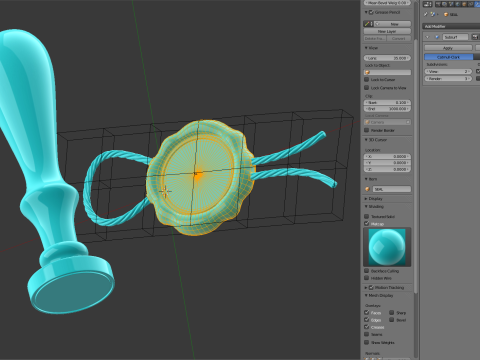Click the pin icon in Properties breadcrumb
The width and height of the screenshot is (480, 360).
tap(426, 14)
